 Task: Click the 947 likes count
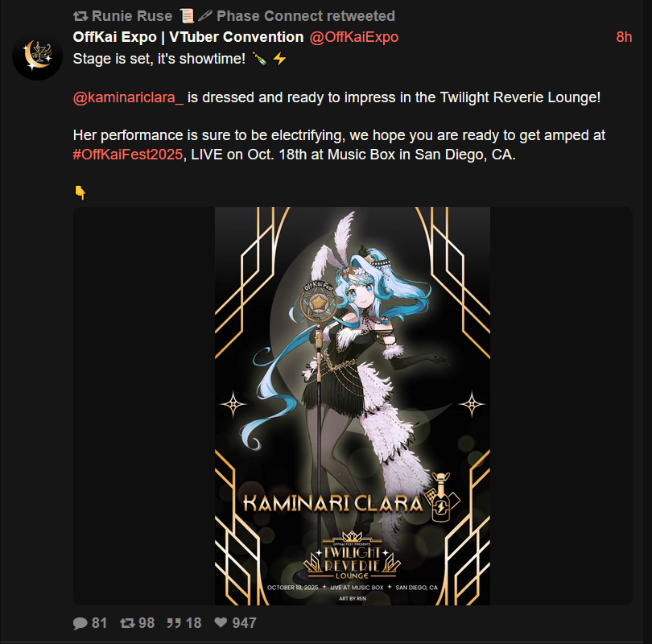coord(244,623)
